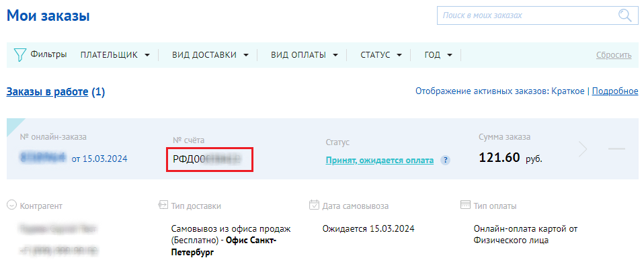The width and height of the screenshot is (644, 262).
Task: Click the 'Мои заказы' page heading
Action: pyautogui.click(x=48, y=16)
